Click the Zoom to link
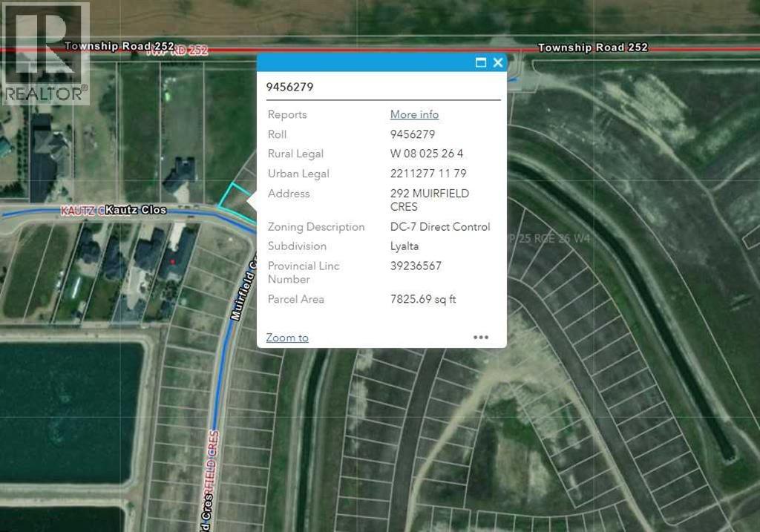This screenshot has height=532, width=760. [287, 338]
